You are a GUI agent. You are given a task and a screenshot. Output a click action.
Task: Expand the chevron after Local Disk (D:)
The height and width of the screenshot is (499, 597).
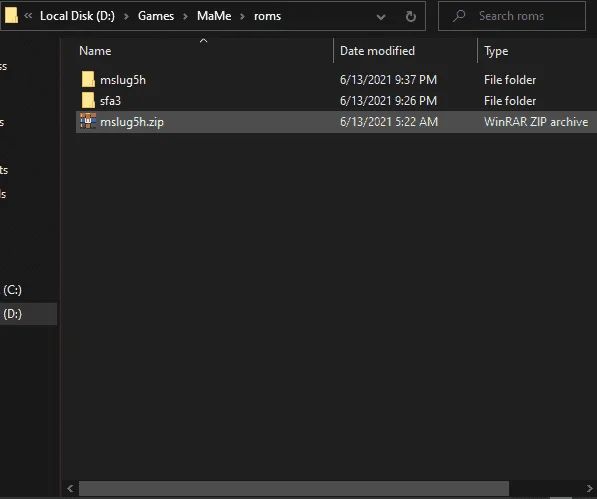126,16
